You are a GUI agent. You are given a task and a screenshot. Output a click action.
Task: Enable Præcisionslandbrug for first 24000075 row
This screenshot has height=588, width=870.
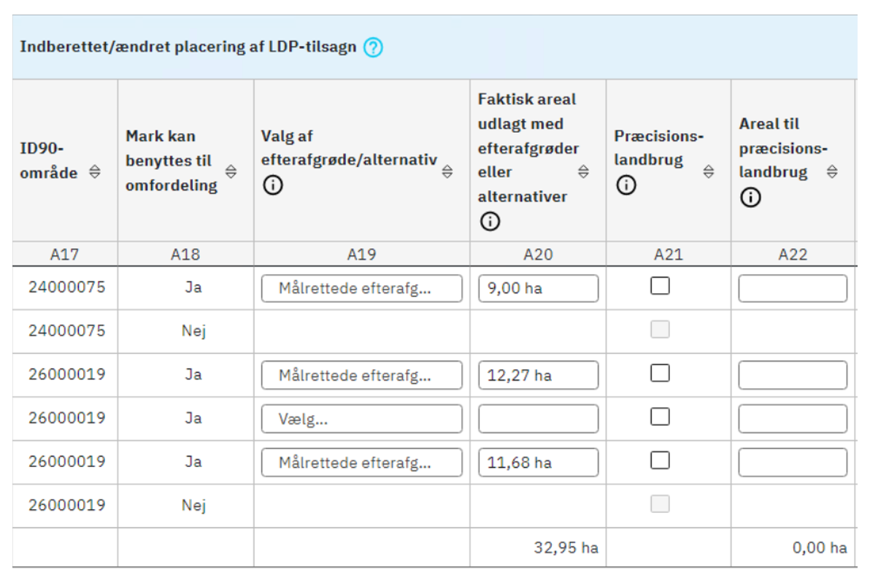pyautogui.click(x=659, y=287)
